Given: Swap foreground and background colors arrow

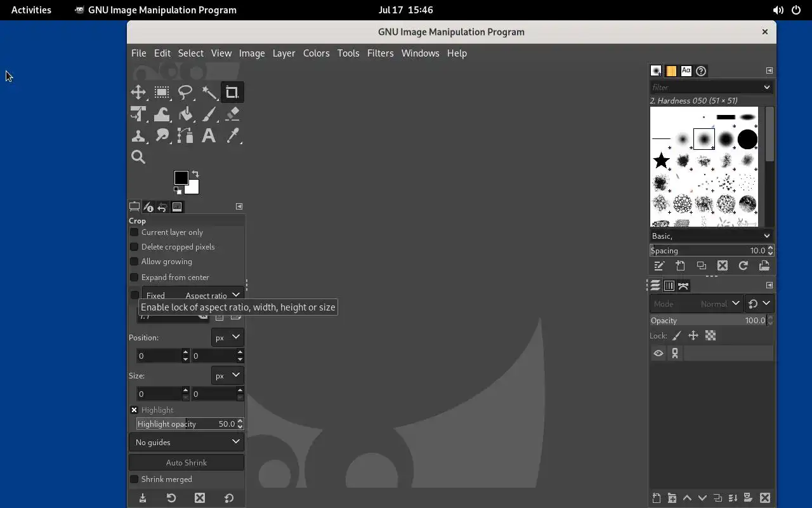Looking at the screenshot, I should coord(195,174).
